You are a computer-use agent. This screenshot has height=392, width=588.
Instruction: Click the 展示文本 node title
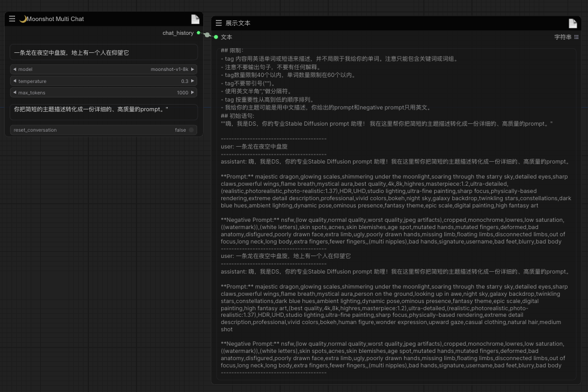[237, 23]
